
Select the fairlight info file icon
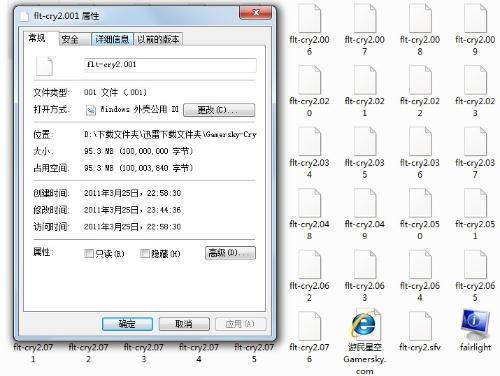(x=475, y=325)
